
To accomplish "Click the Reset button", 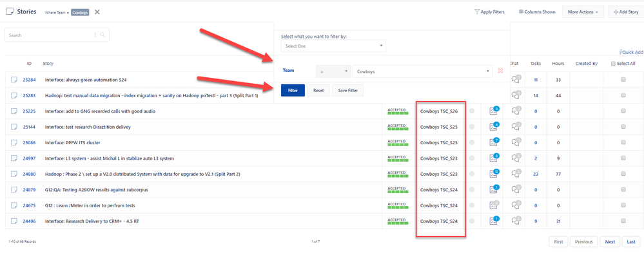I will pos(318,90).
